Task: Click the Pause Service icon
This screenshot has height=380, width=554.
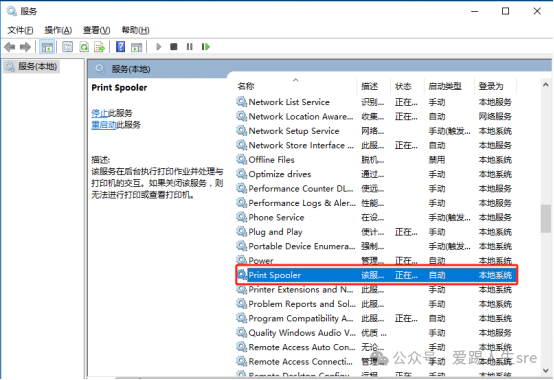Action: [190, 47]
